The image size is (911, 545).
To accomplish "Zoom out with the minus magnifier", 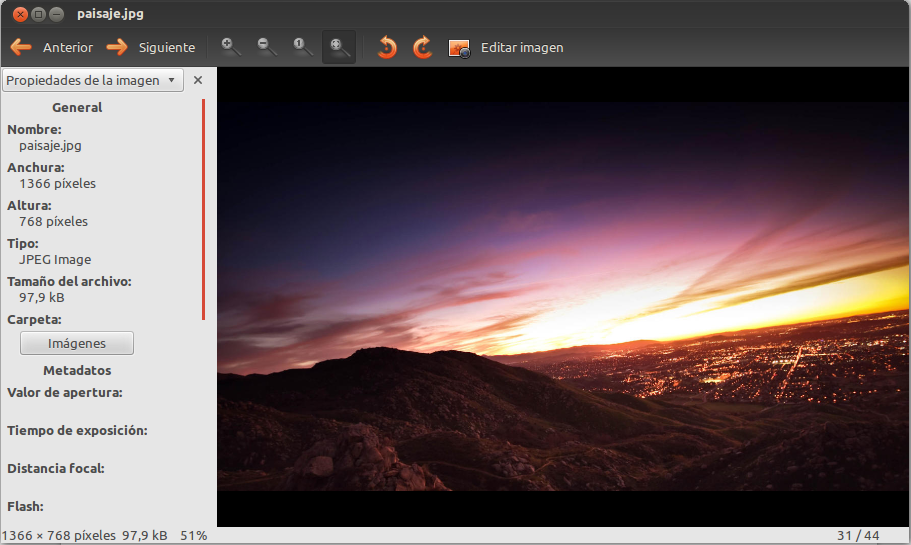I will tap(267, 47).
